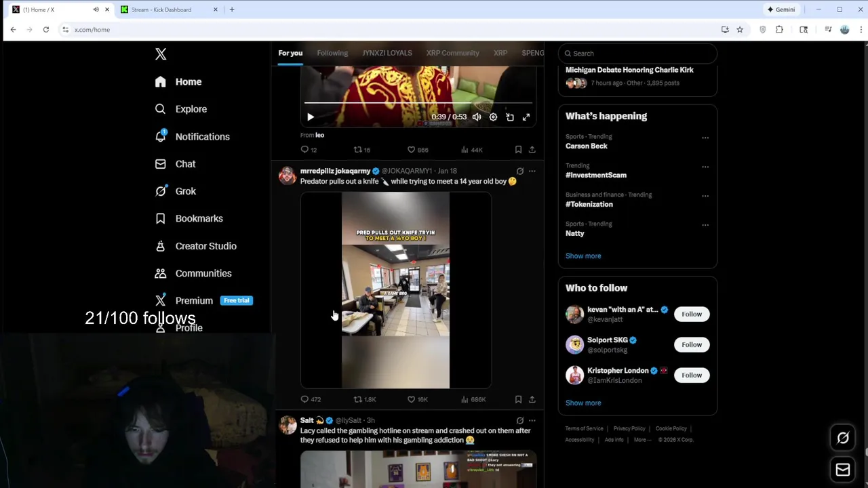
Task: Like the JOKAQARMY1 post (16K)
Action: tap(418, 399)
